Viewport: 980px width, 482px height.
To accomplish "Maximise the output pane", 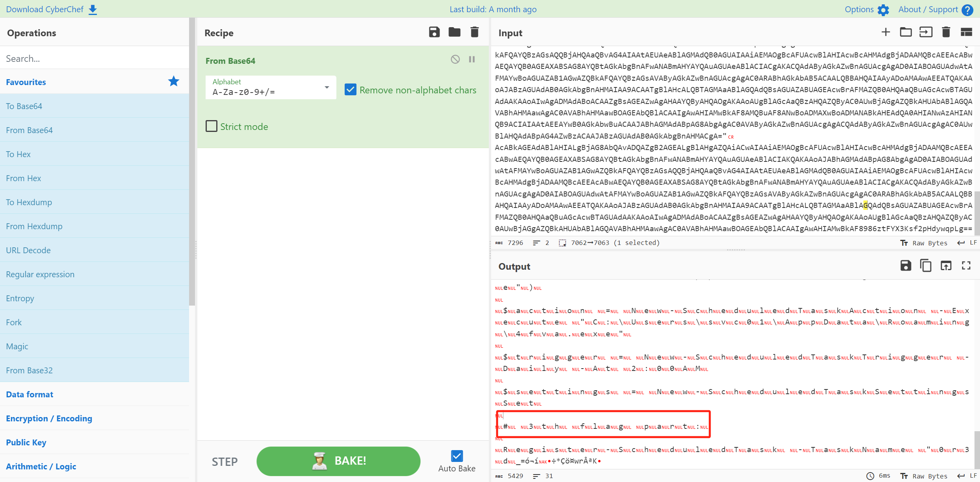I will 966,266.
